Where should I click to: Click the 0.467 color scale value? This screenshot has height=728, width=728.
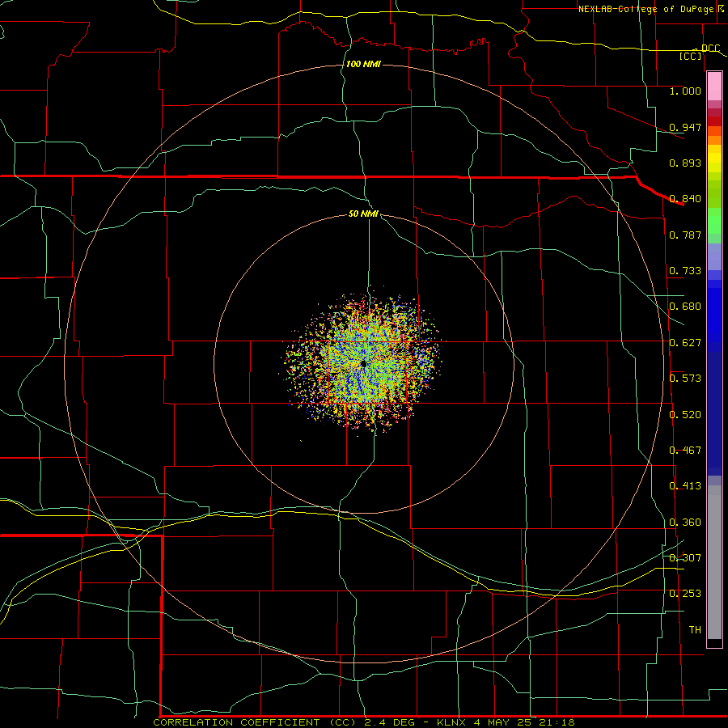tap(685, 451)
